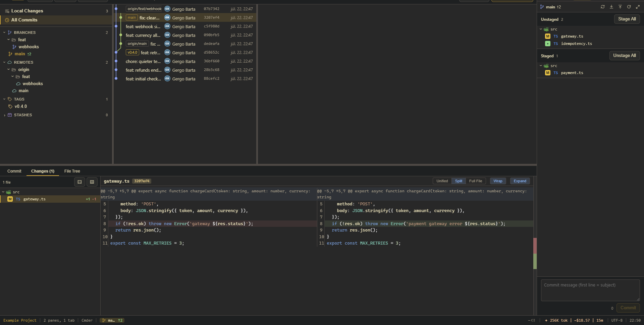Image resolution: width=644 pixels, height=325 pixels.
Task: Click the branch icon of local webhooks branch
Action: (x=14, y=47)
